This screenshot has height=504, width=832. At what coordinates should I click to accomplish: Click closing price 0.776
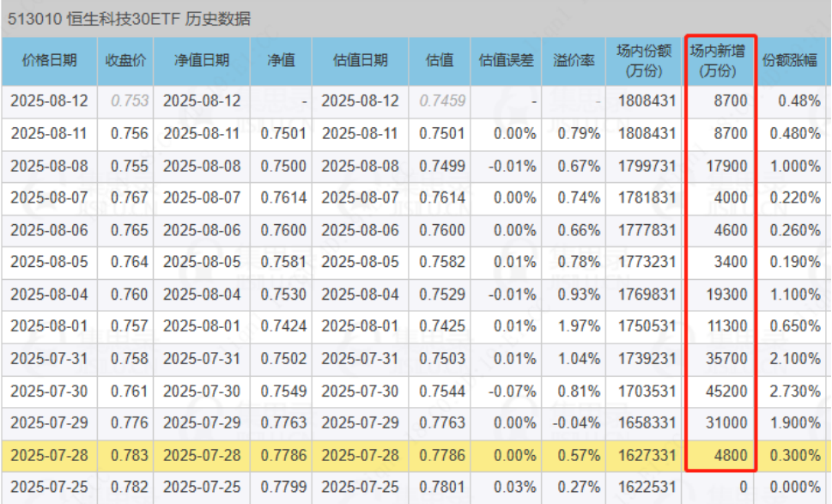(130, 423)
